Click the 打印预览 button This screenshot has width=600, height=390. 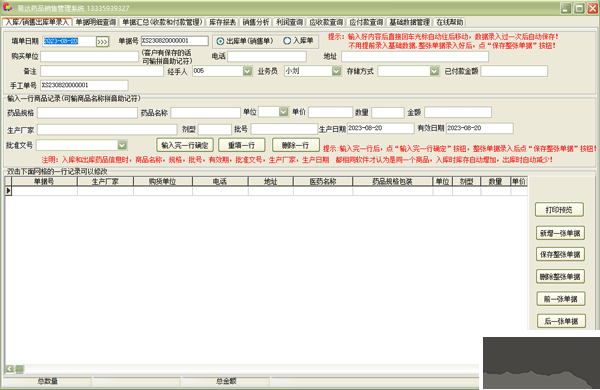[x=559, y=210]
